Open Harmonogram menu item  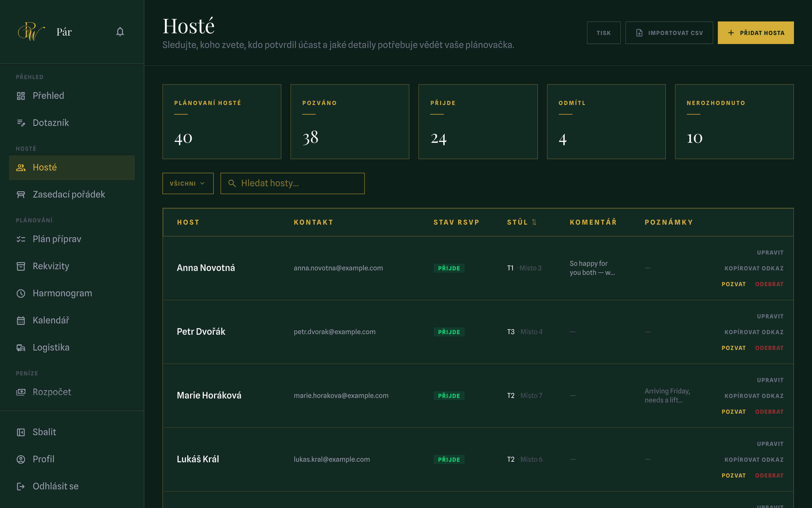[x=72, y=293]
